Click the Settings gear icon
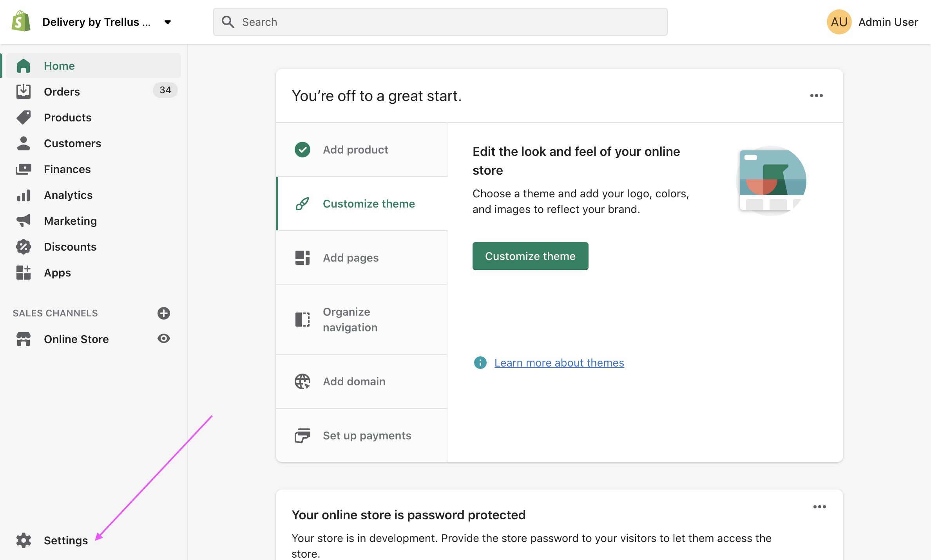 tap(24, 540)
